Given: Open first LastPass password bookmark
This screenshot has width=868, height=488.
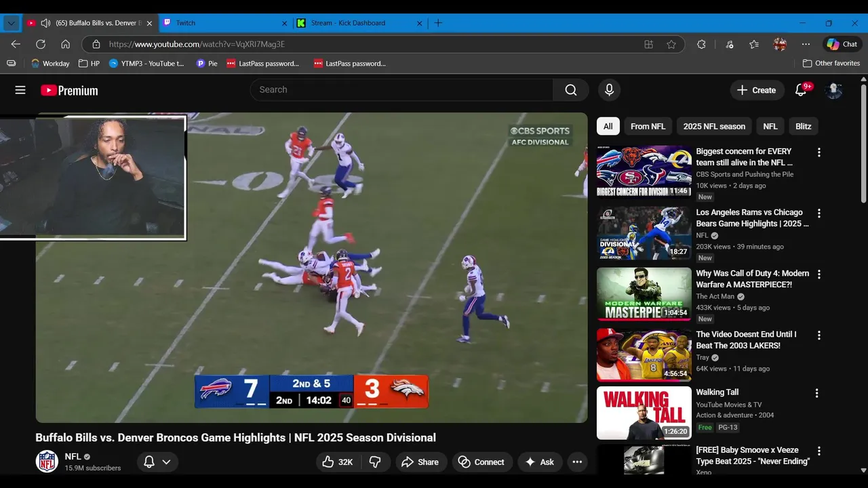Looking at the screenshot, I should [263, 63].
